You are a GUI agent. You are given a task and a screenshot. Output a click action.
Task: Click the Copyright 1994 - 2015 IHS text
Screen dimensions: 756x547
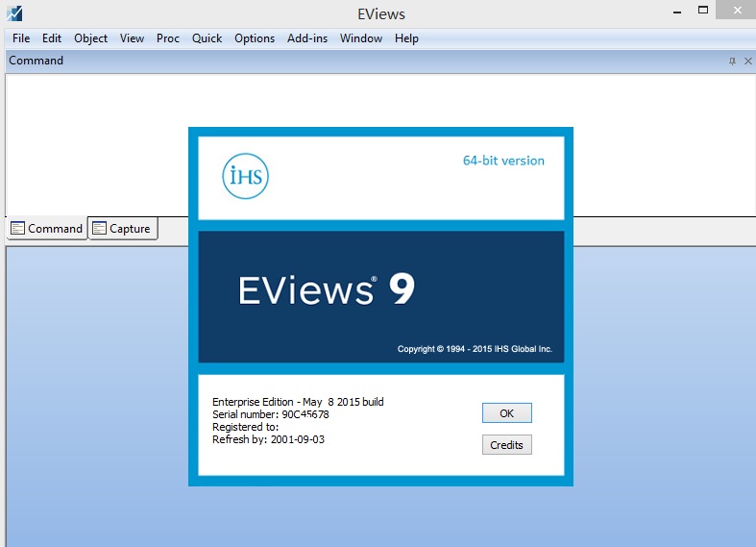click(475, 349)
